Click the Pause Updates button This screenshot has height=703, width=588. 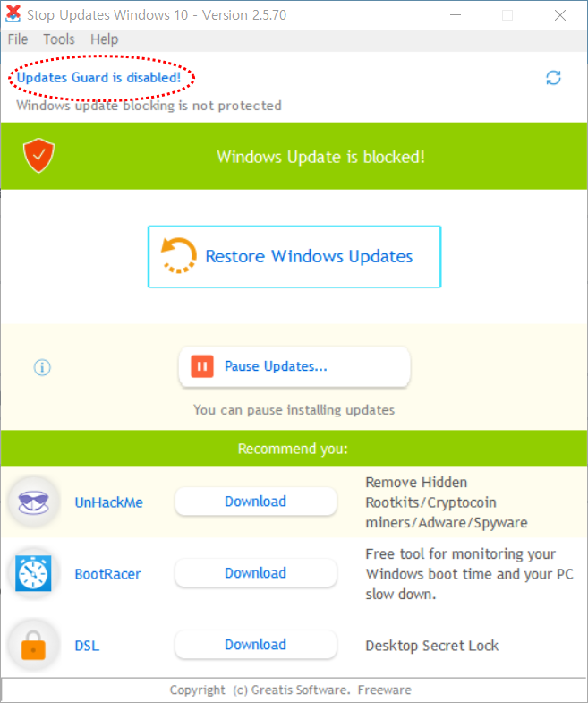point(294,366)
